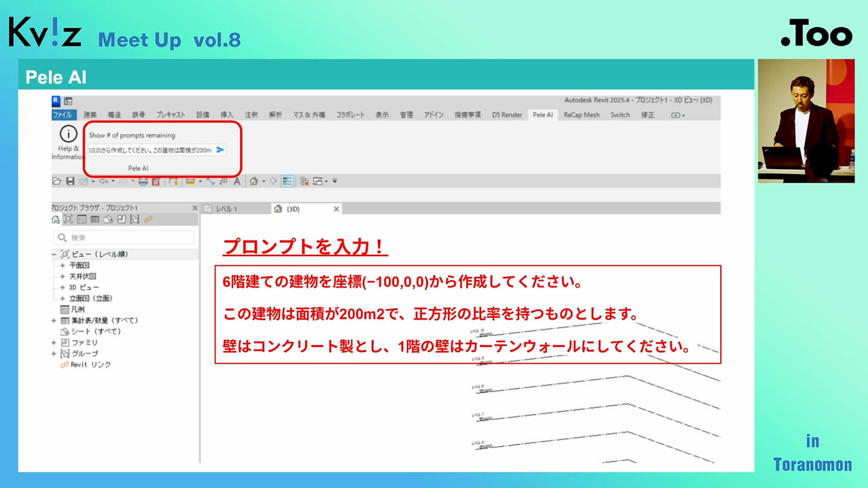868x488 pixels.
Task: Click the Open folder icon in quick access toolbar
Action: point(57,181)
